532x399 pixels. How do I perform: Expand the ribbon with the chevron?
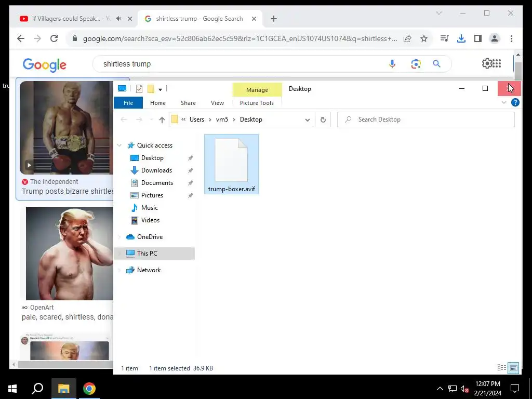[x=504, y=102]
